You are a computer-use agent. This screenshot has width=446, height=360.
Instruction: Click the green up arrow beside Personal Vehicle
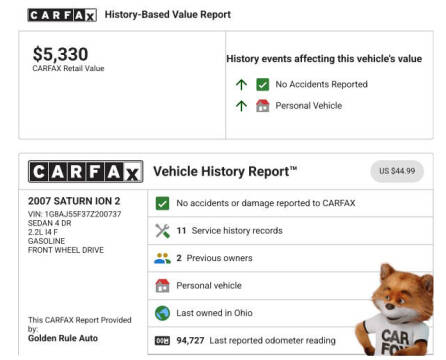pos(241,106)
